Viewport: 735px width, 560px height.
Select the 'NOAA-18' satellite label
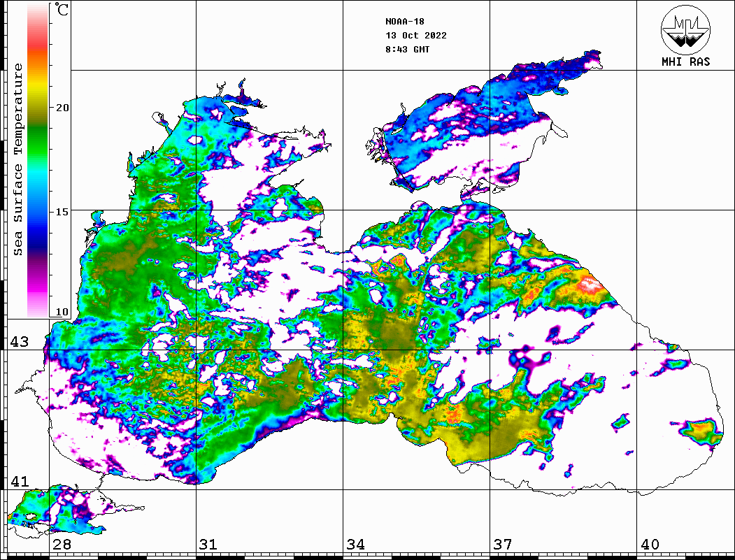pos(405,22)
